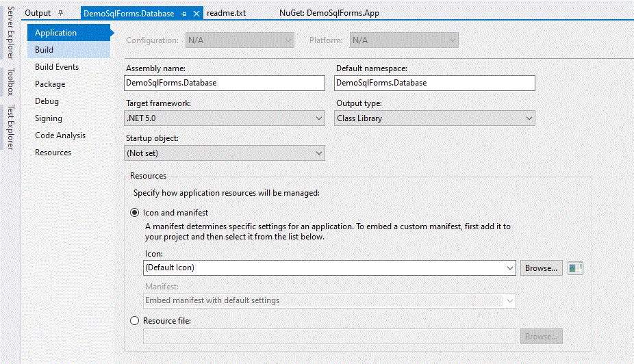The width and height of the screenshot is (634, 364).
Task: Select the Icon and manifest radio button
Action: [135, 213]
